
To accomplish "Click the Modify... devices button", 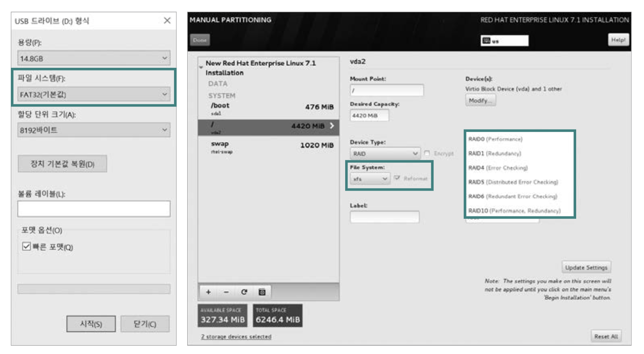I will pyautogui.click(x=480, y=100).
